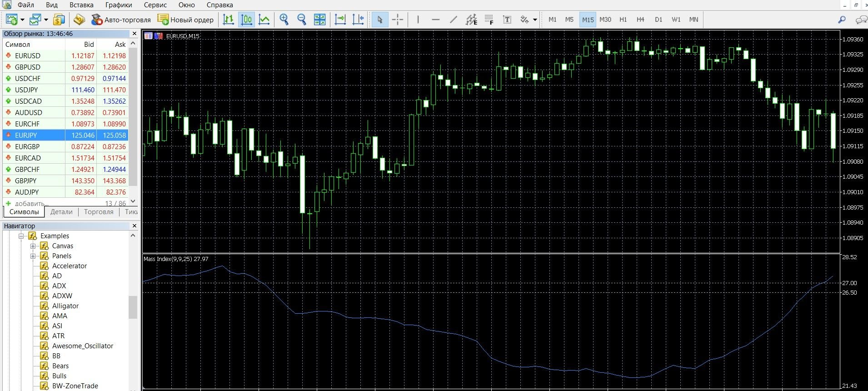Select the Alligator indicator in Navigator
Viewport: 868px width, 391px height.
click(x=65, y=306)
